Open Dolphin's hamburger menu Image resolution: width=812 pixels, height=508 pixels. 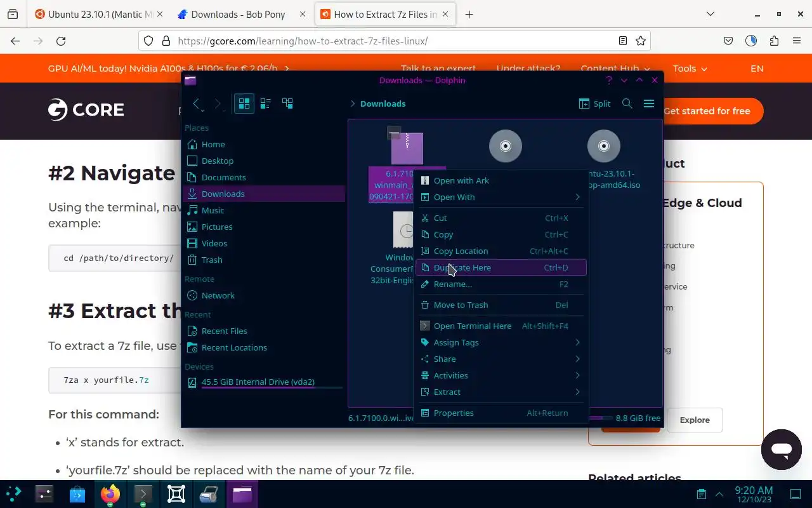pyautogui.click(x=649, y=104)
